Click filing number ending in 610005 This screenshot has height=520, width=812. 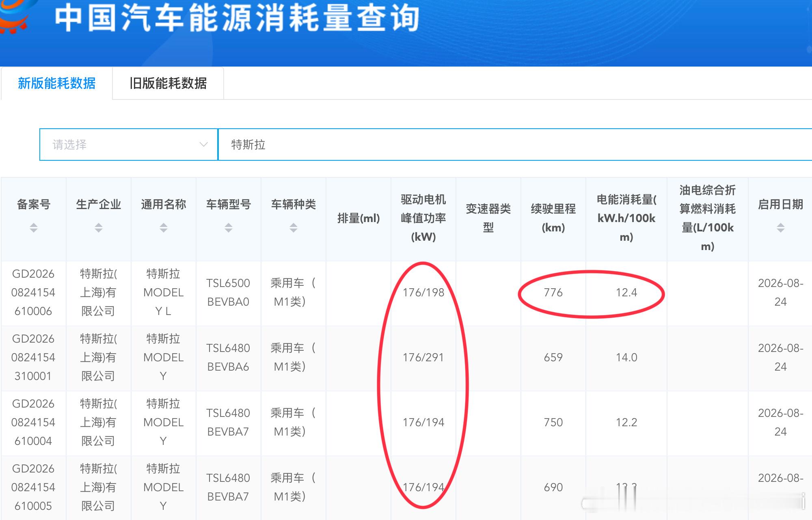point(33,488)
